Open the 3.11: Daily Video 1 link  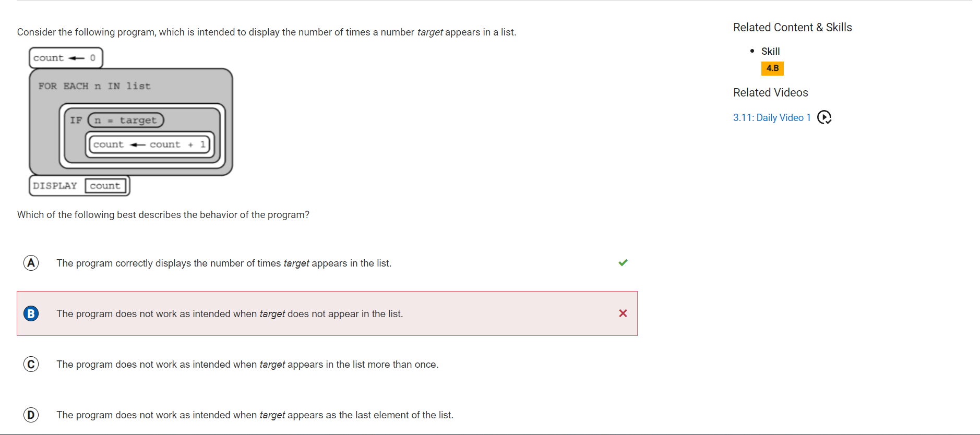772,117
